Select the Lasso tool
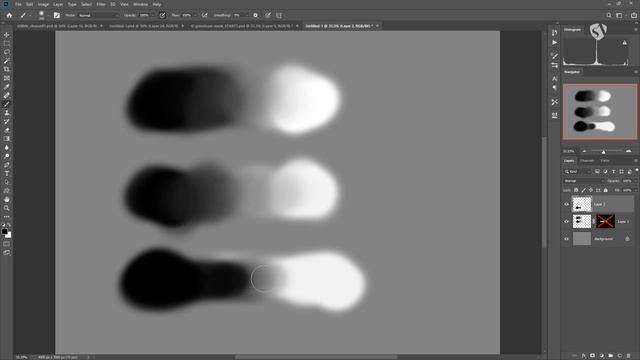The image size is (640, 360). click(7, 52)
